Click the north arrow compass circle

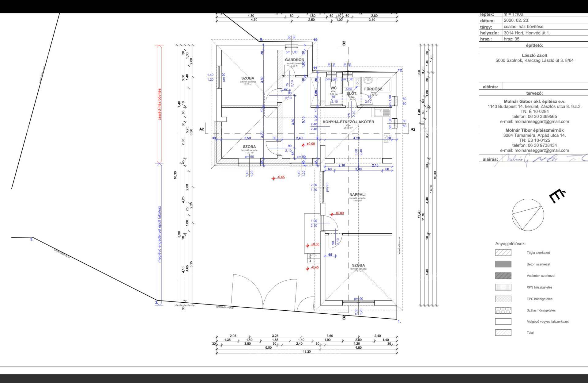(528, 215)
